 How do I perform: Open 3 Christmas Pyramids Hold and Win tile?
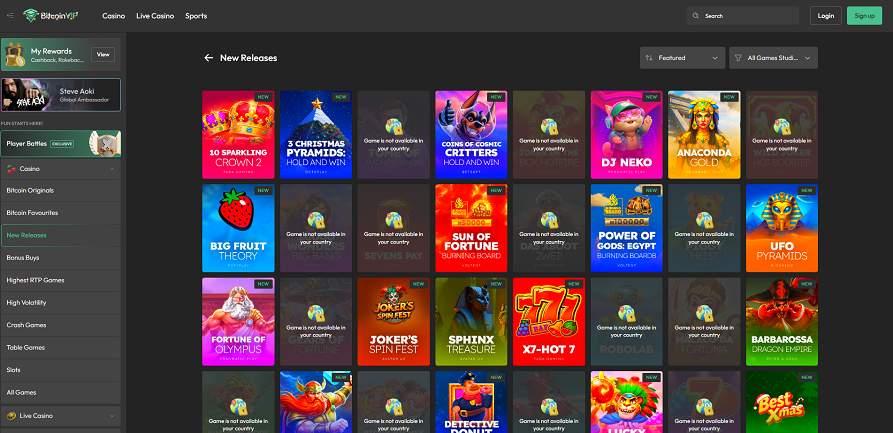[316, 135]
